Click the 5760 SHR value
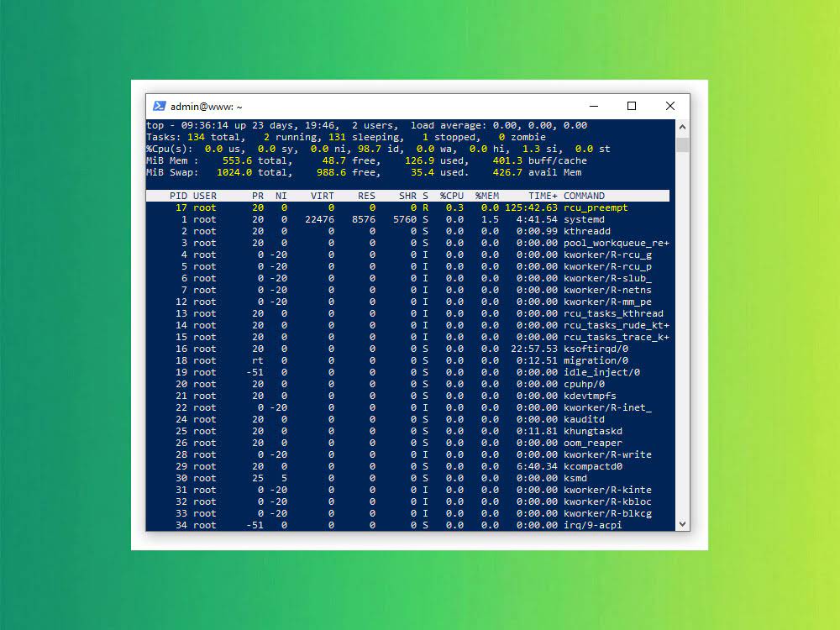 [x=405, y=219]
